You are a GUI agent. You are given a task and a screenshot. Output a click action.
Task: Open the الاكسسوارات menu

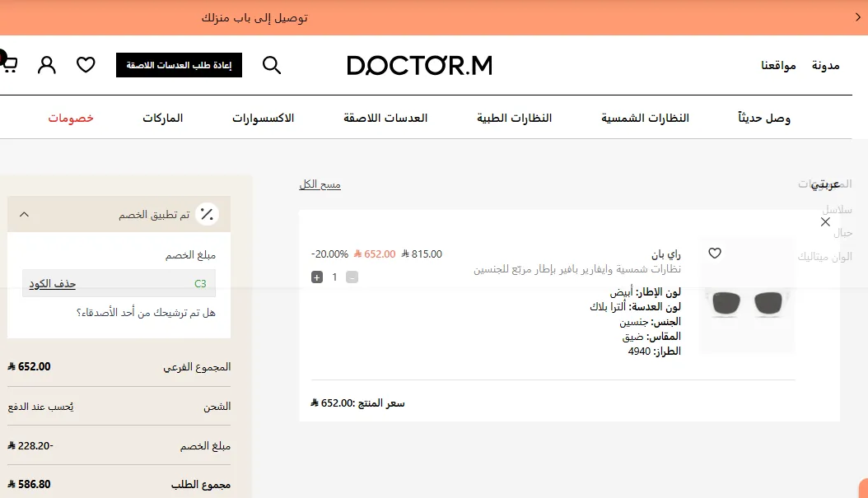(263, 118)
